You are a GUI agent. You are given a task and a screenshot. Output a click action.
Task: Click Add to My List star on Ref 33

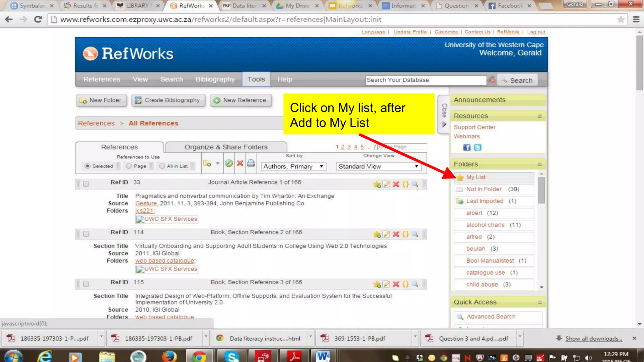(377, 184)
